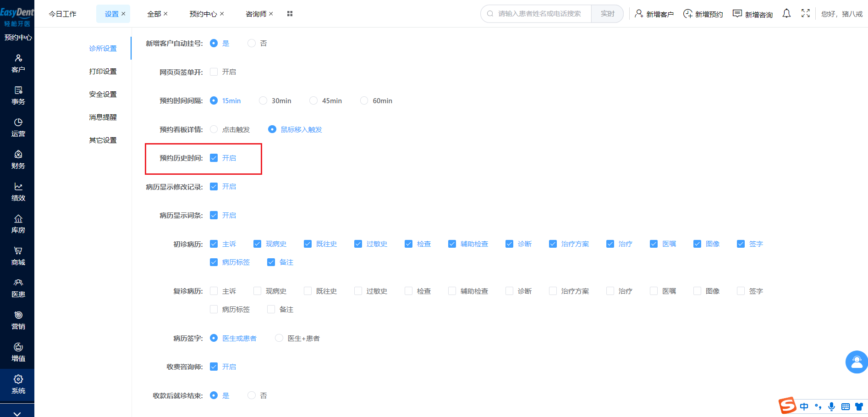
Task: Toggle 病历显示词条 checkbox
Action: (x=214, y=215)
